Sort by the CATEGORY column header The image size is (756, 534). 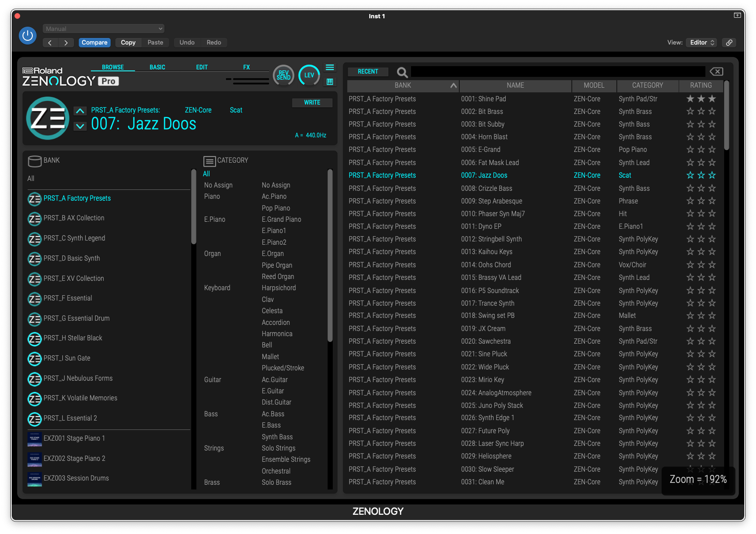click(x=648, y=85)
